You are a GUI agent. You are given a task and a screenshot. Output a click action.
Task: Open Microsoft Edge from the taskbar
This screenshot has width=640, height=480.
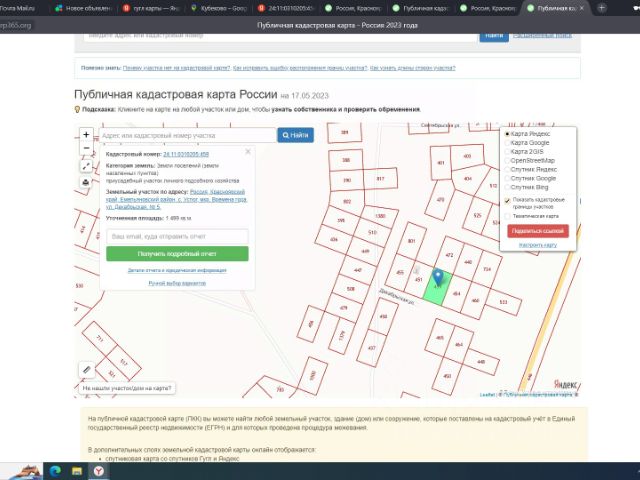coord(55,470)
